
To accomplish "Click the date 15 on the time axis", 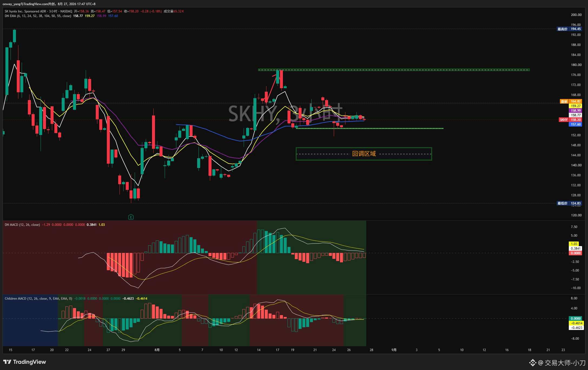I will pyautogui.click(x=11, y=350).
